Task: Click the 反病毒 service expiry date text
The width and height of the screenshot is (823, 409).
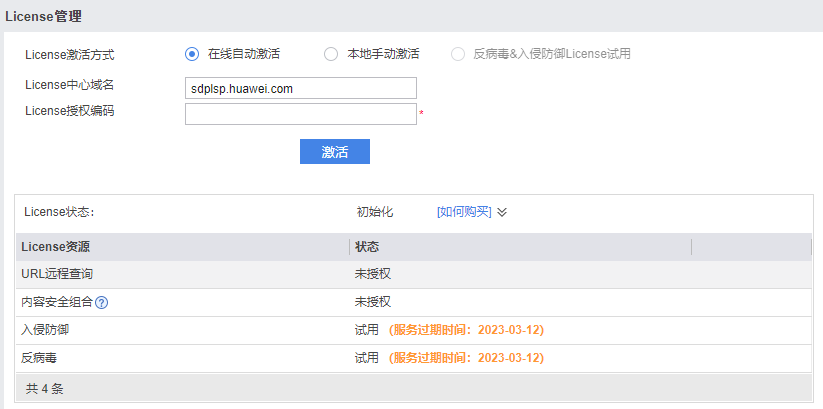Action: coord(466,358)
